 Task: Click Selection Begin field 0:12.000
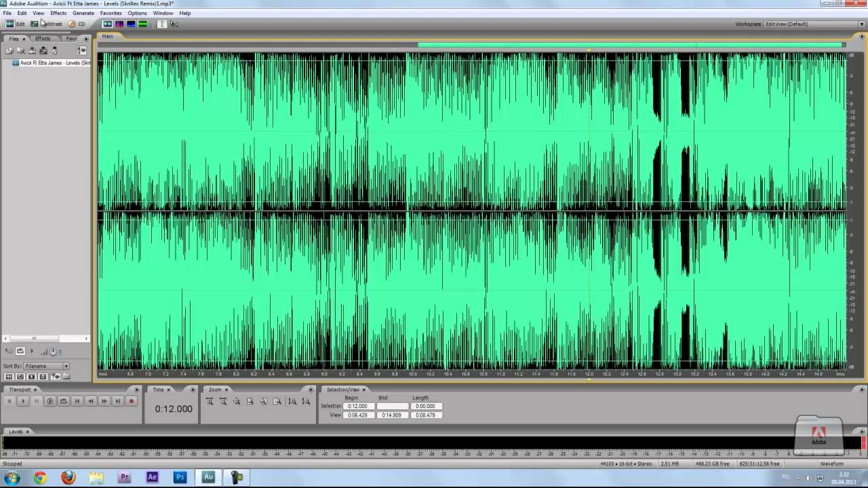(x=359, y=406)
